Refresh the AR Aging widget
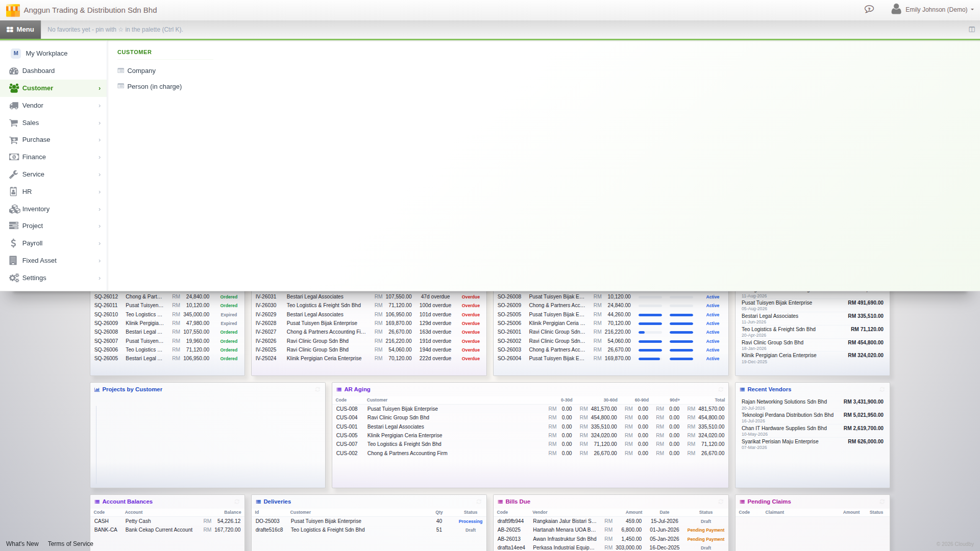This screenshot has height=551, width=980. [721, 390]
